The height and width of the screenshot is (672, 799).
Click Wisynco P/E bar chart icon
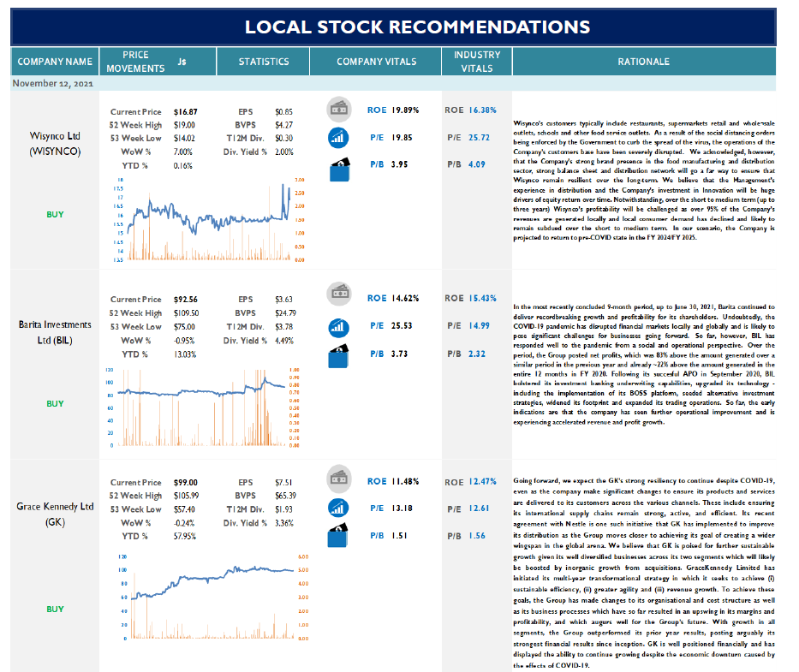[x=339, y=138]
